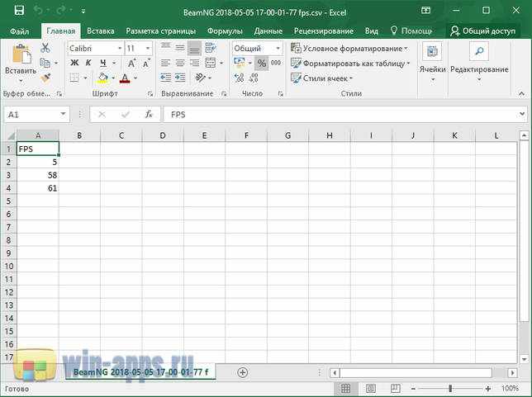This screenshot has width=532, height=397.
Task: Click the Decrease Font Size icon
Action: [x=146, y=63]
